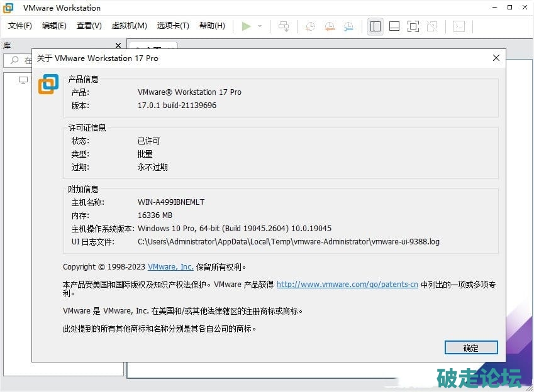Open the snapshot manager icon

pyautogui.click(x=348, y=26)
